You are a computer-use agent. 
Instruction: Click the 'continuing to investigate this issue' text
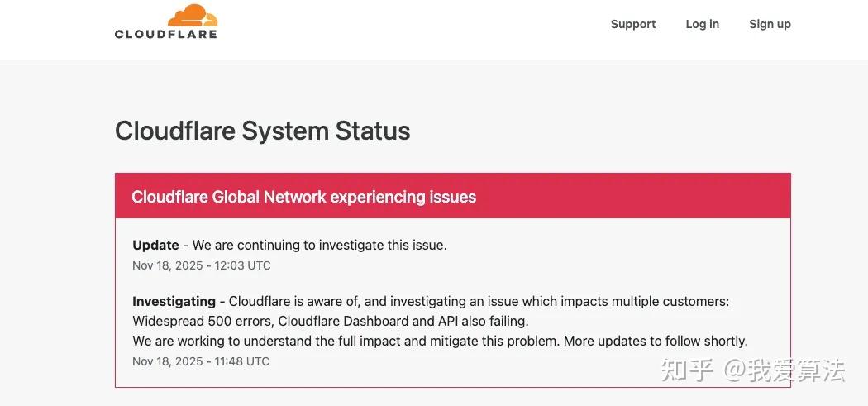point(331,245)
